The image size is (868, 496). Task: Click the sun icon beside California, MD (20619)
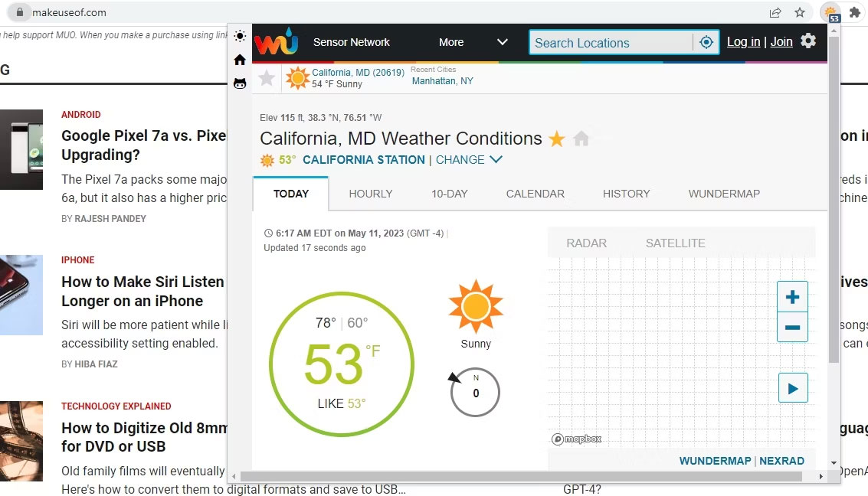click(297, 78)
